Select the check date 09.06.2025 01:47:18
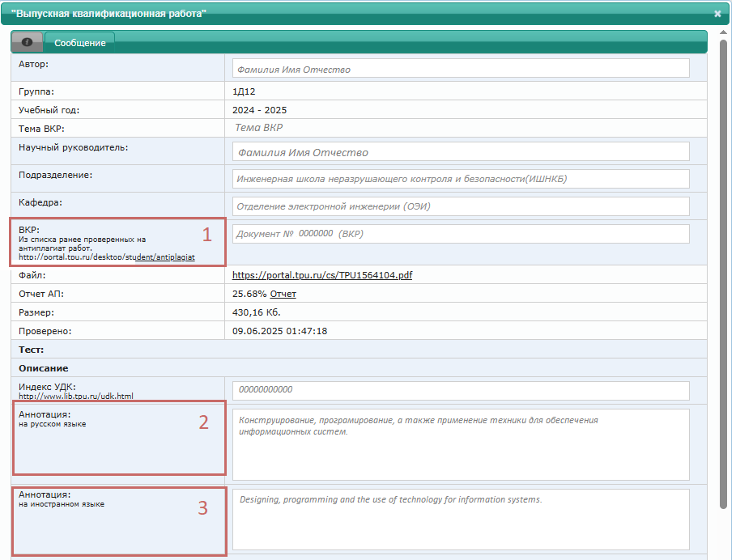Viewport: 736px width, 560px height. tap(280, 331)
